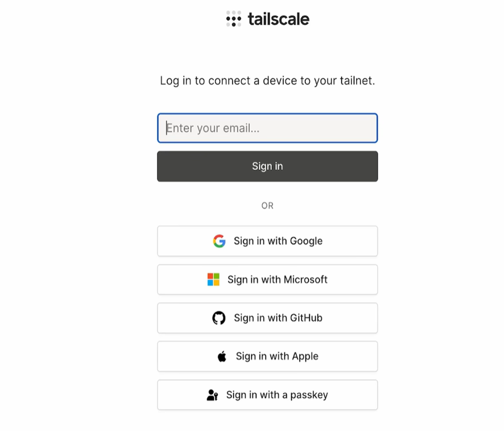The width and height of the screenshot is (504, 431).
Task: Click the Google "G" logo icon
Action: click(219, 241)
